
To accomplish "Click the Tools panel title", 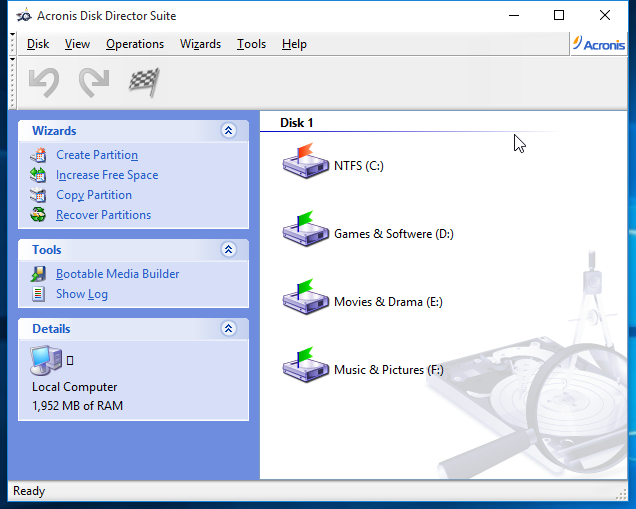I will pos(47,249).
